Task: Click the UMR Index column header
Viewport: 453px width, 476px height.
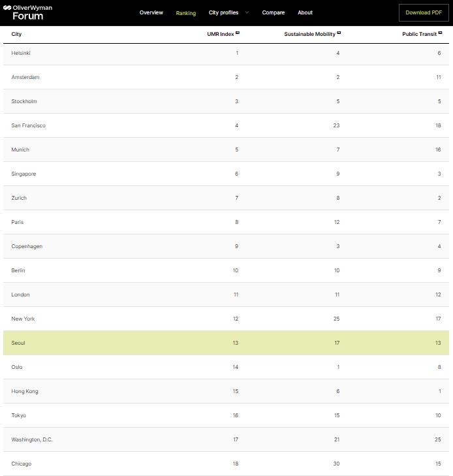Action: [x=221, y=34]
